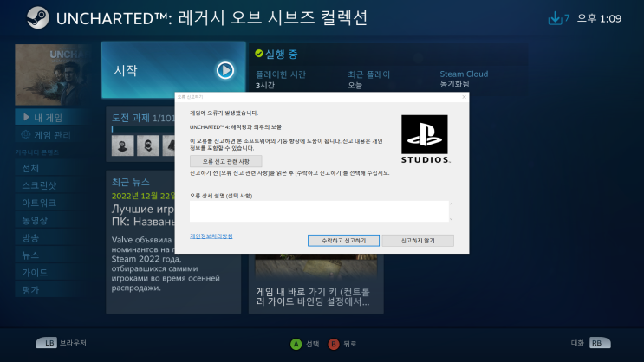Click the Steam logo icon
Viewport: 644px width, 362px height.
click(x=38, y=18)
